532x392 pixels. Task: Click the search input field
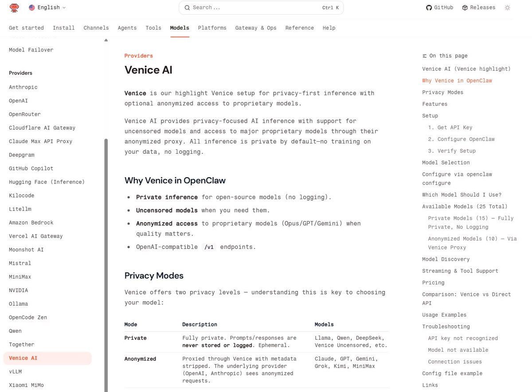261,8
